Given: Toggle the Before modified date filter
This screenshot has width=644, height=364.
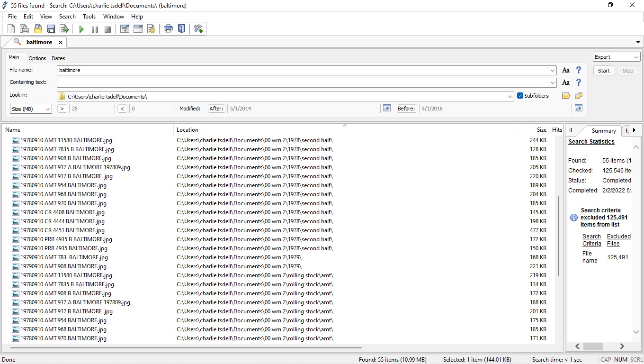Looking at the screenshot, I should pos(406,109).
